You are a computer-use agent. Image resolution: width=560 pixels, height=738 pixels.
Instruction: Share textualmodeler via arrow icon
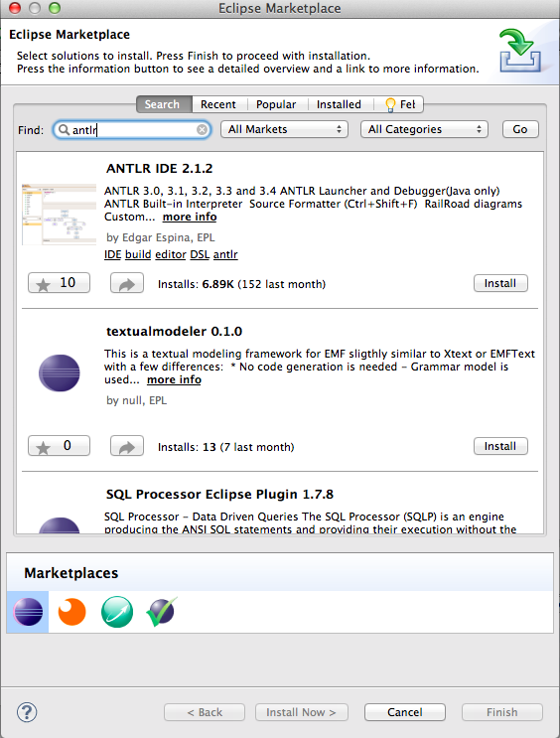[x=127, y=446]
